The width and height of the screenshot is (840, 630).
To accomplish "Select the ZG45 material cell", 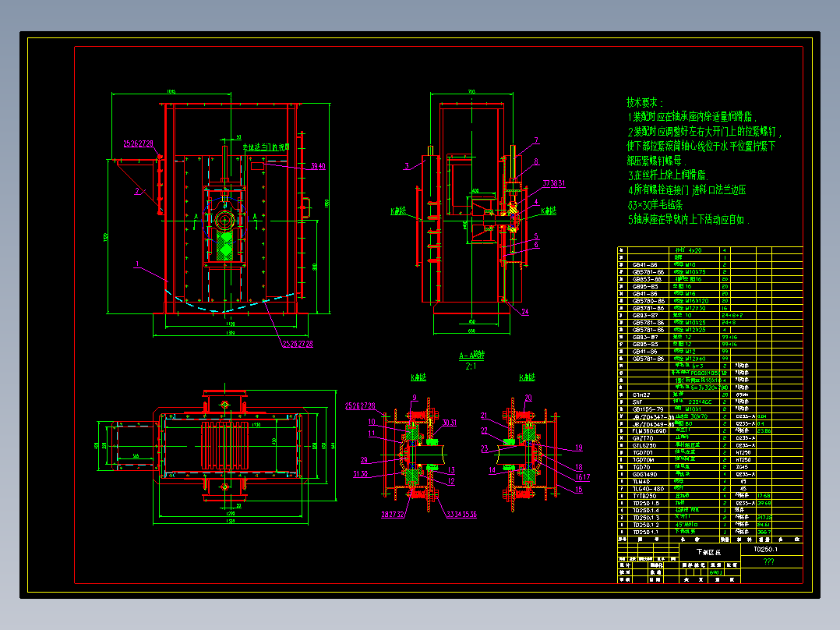I will coord(743,467).
